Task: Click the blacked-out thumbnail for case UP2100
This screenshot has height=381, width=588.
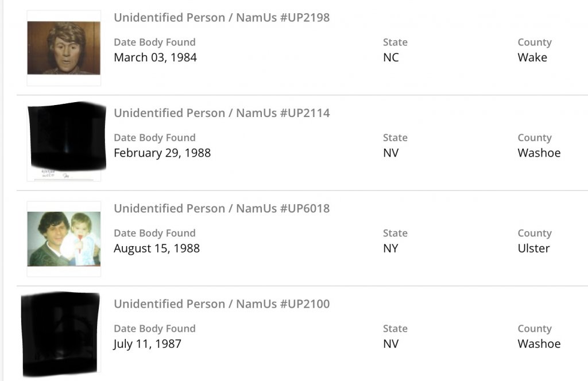Action: [x=61, y=333]
